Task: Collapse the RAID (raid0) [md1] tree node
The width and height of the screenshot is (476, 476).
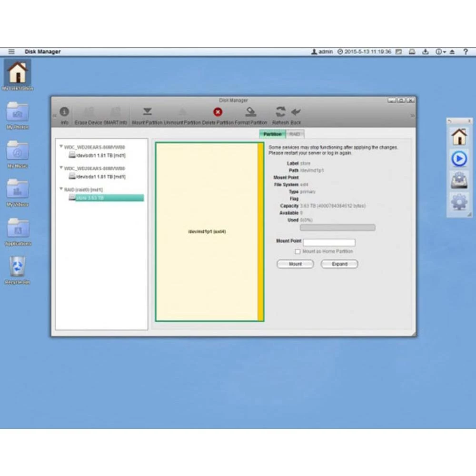Action: click(x=61, y=189)
